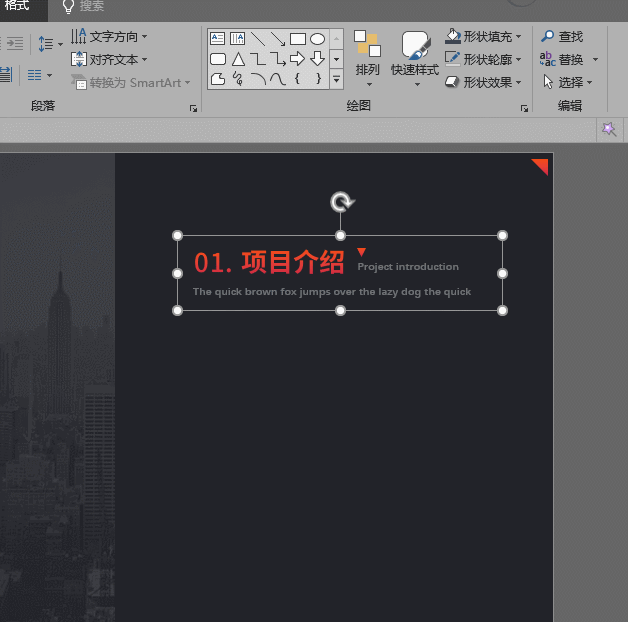Select the straight line shape
The height and width of the screenshot is (622, 628).
258,39
